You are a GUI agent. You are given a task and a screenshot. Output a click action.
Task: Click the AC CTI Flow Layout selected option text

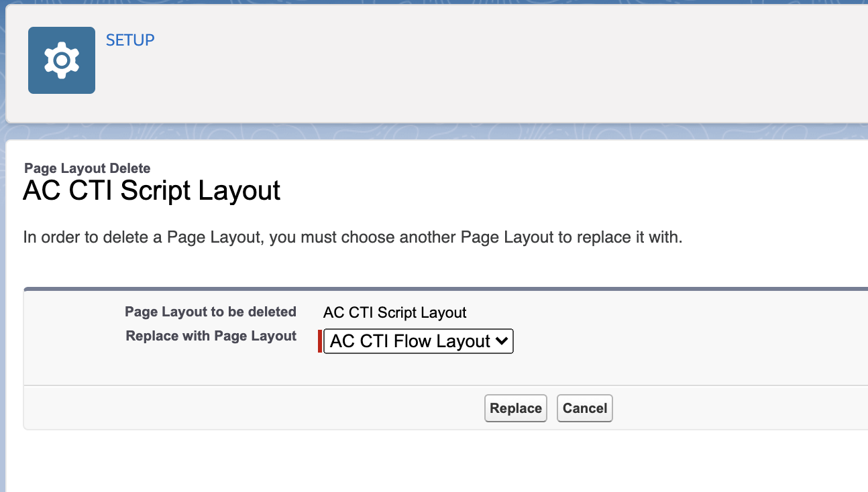point(411,341)
